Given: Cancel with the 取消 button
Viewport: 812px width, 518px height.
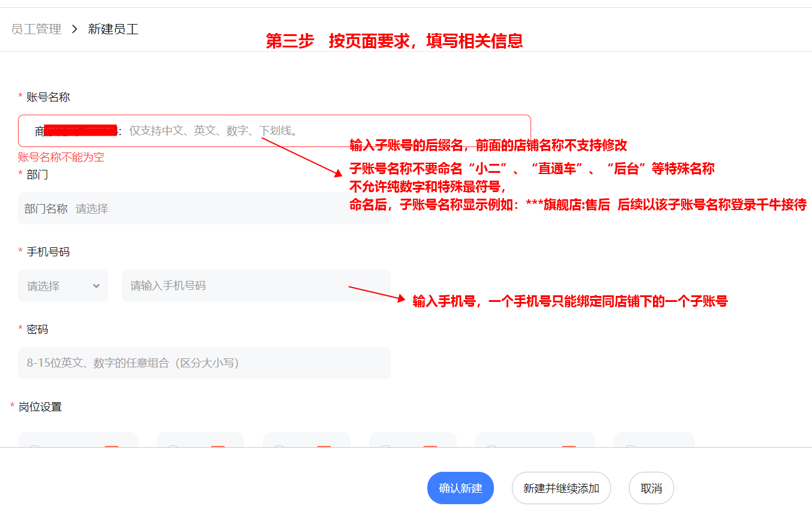Looking at the screenshot, I should [651, 488].
